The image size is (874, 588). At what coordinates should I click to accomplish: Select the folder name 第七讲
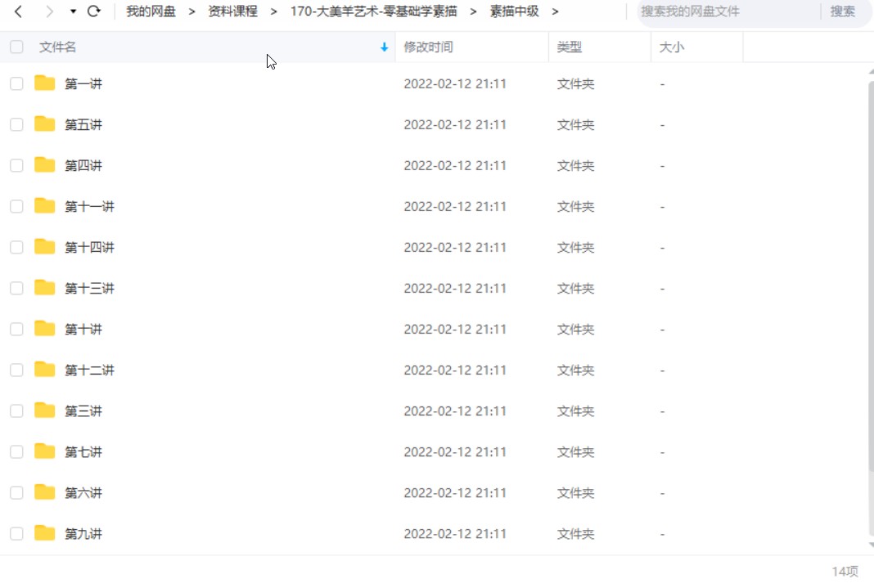(x=83, y=451)
